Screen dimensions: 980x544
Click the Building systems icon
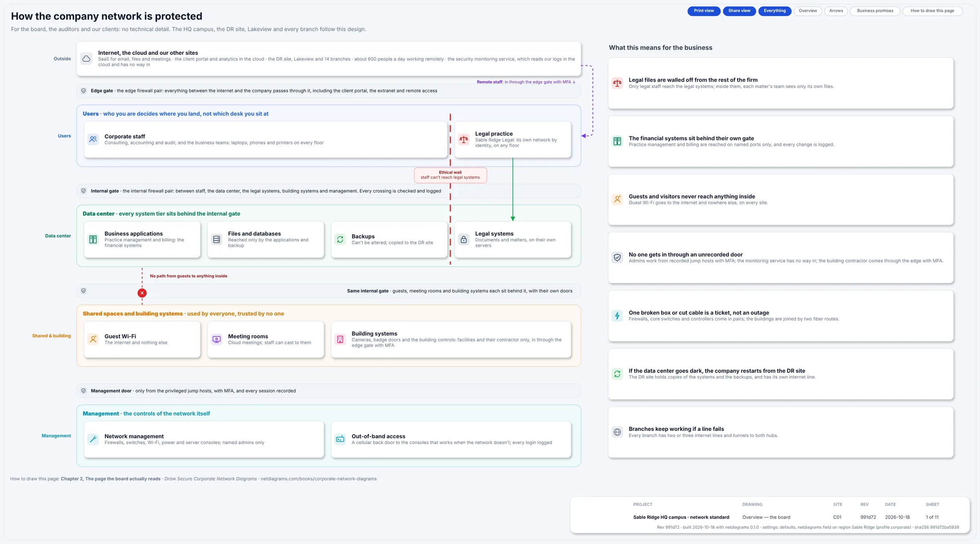pyautogui.click(x=340, y=339)
